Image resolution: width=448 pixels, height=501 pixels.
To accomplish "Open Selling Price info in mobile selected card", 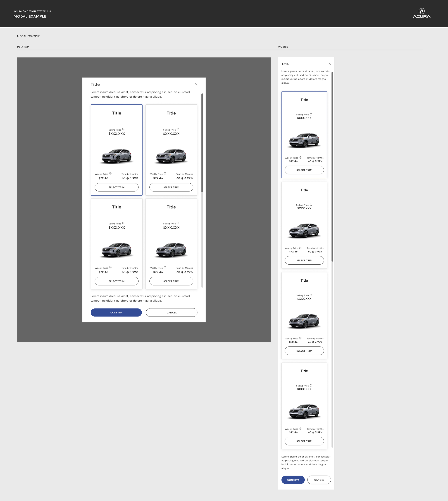I will click(311, 114).
